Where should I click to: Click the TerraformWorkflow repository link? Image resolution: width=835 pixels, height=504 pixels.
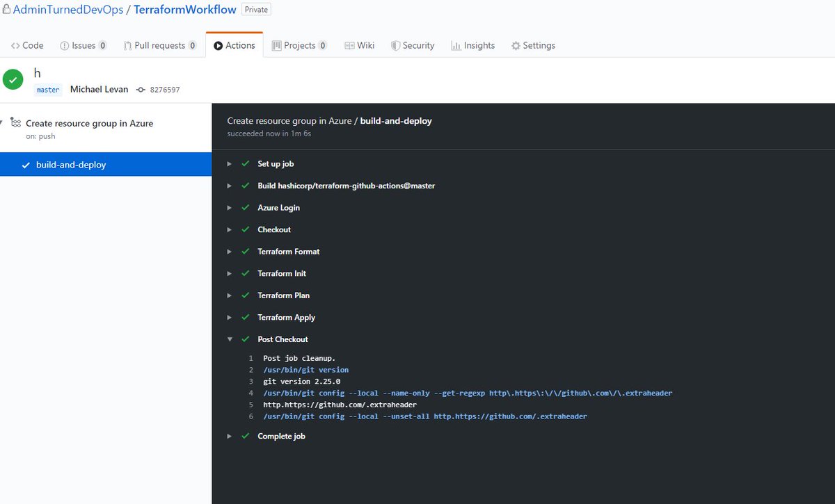tap(185, 10)
